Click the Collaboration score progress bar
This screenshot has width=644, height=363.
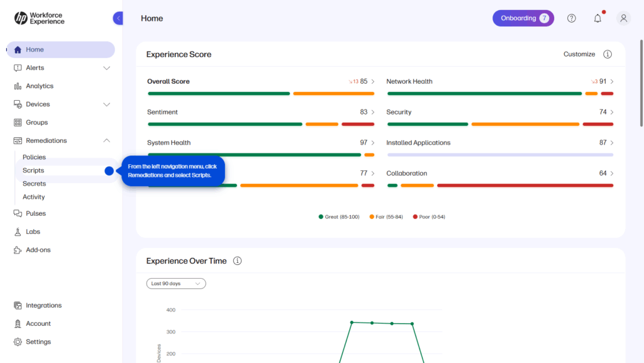click(500, 186)
